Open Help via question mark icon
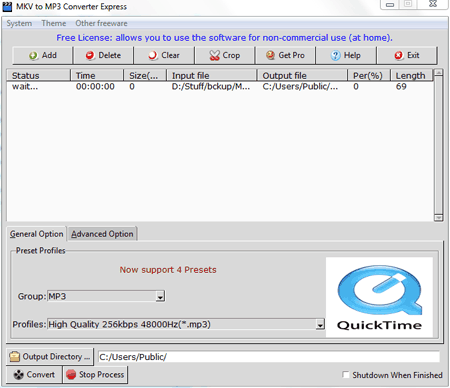Image resolution: width=450 pixels, height=388 pixels. [x=335, y=55]
